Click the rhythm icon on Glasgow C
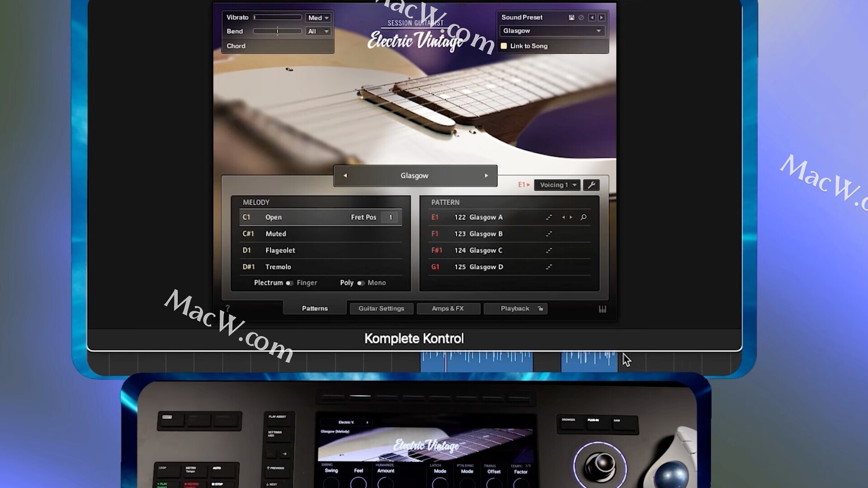868x488 pixels. click(549, 250)
